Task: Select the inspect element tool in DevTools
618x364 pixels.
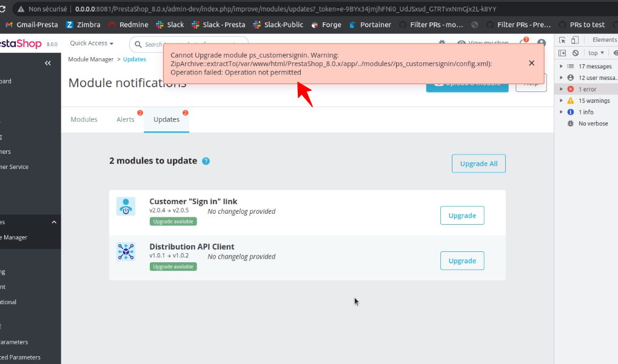Action: pos(563,39)
